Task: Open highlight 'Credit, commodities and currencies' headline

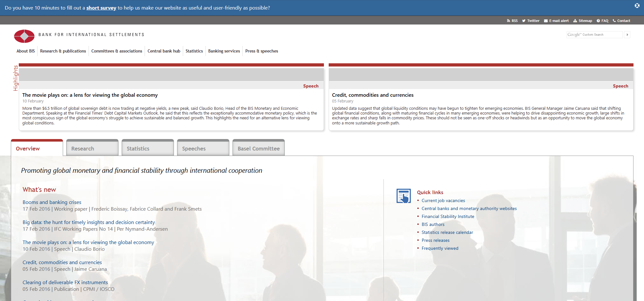Action: click(x=373, y=95)
